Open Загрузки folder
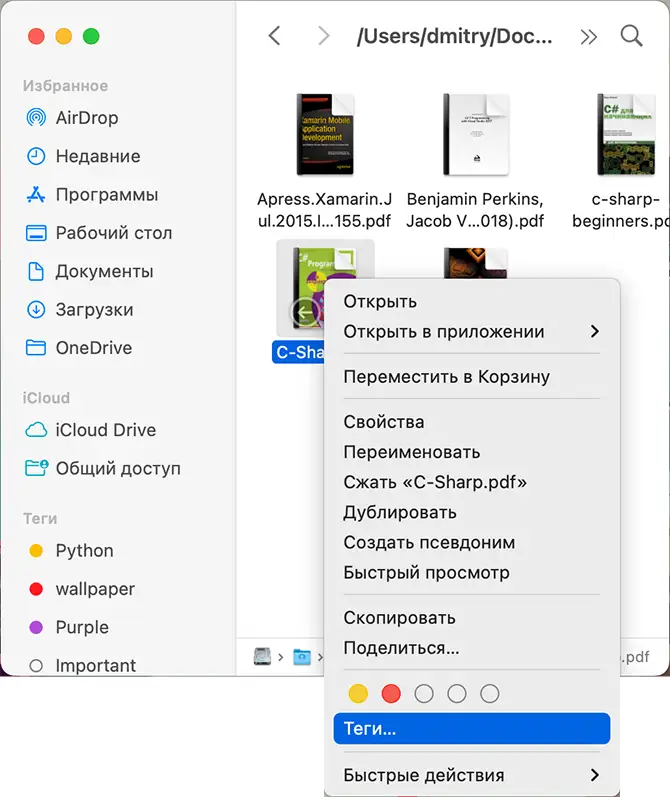This screenshot has width=670, height=797. (x=80, y=310)
